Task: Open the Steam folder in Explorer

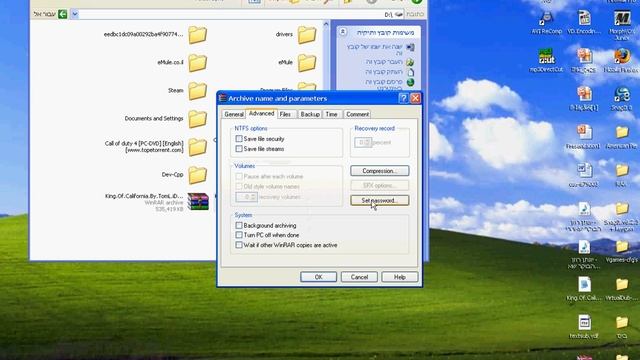Action: point(198,91)
